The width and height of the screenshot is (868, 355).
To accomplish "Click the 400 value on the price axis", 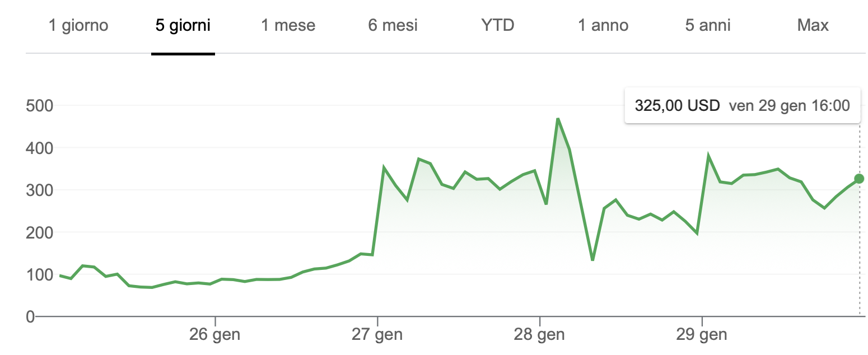I will 39,148.
